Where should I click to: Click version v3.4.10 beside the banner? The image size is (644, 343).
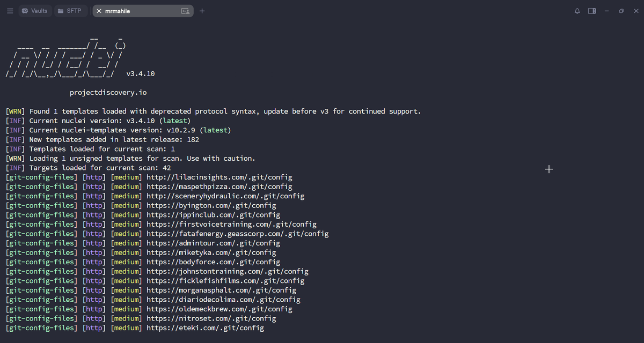pyautogui.click(x=141, y=73)
